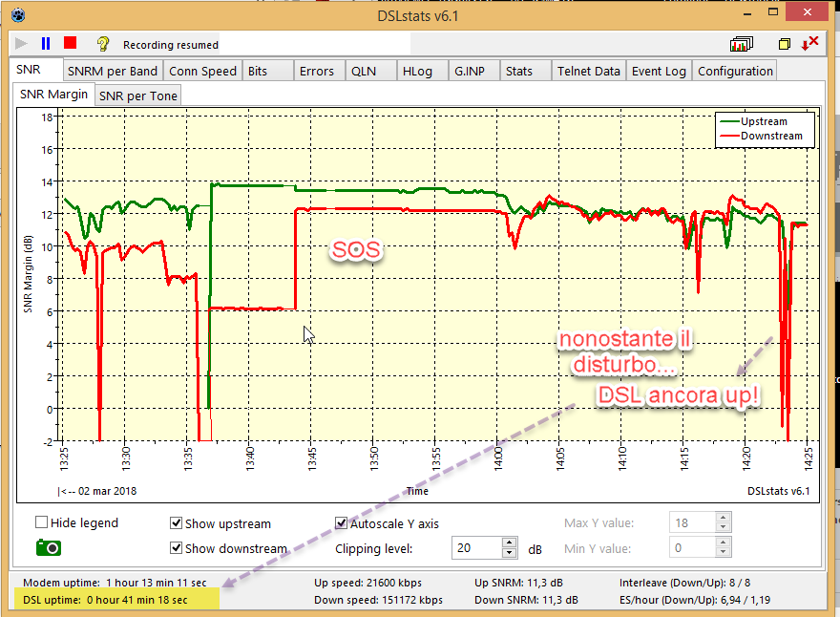Enable the Hide legend checkbox

pos(41,522)
